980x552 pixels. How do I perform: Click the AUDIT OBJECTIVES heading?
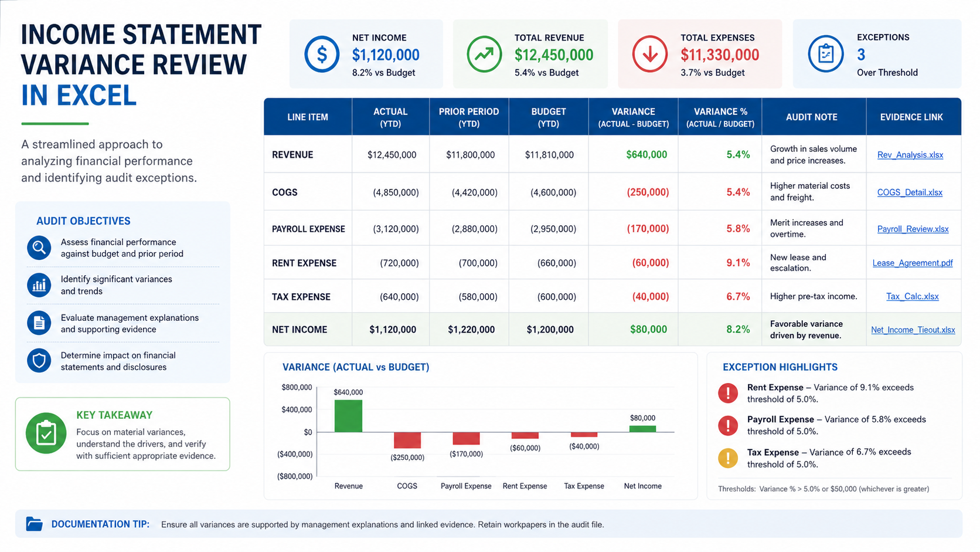tap(83, 221)
